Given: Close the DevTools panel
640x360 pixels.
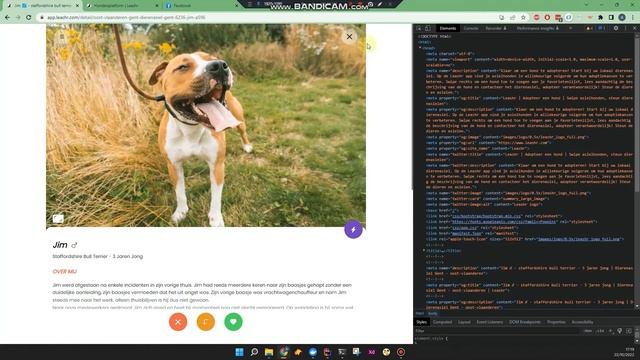Looking at the screenshot, I should tap(634, 28).
